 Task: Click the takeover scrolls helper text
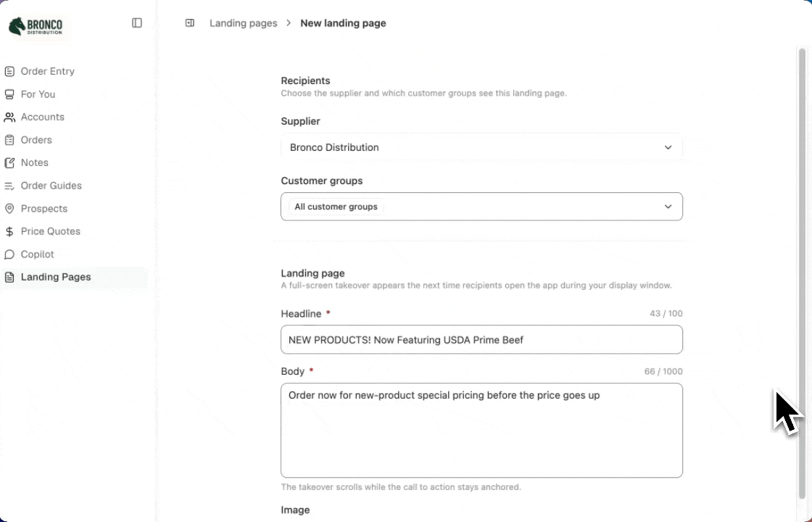tap(401, 486)
